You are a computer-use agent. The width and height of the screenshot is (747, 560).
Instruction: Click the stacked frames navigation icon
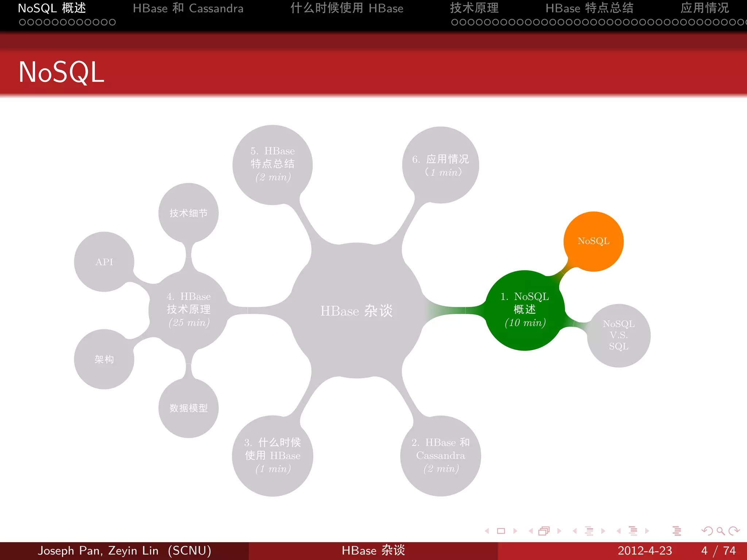click(x=544, y=531)
